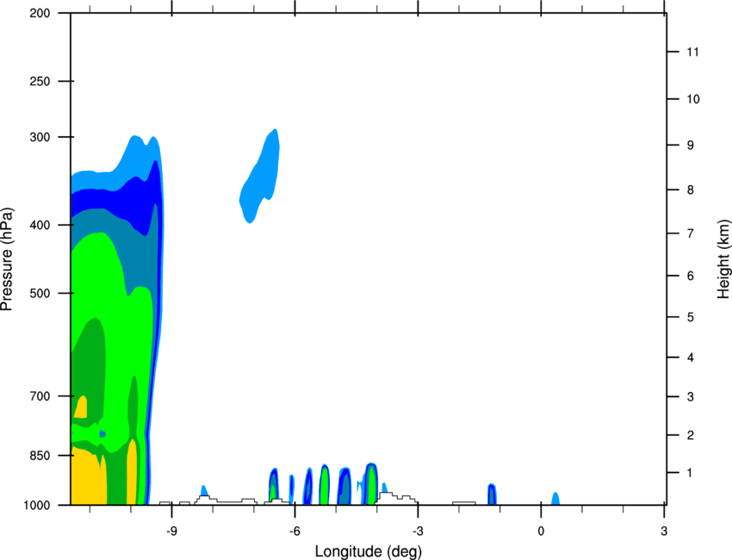Screen dimensions: 732x560
Task: Pick the 11 km height label
Action: (x=692, y=52)
